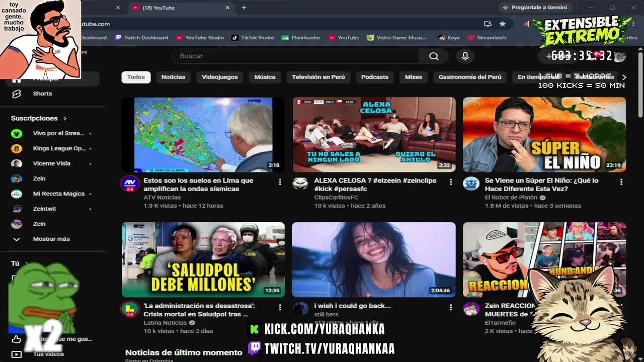Open more options for the Lima suelos video
This screenshot has height=362, width=644.
[x=280, y=182]
